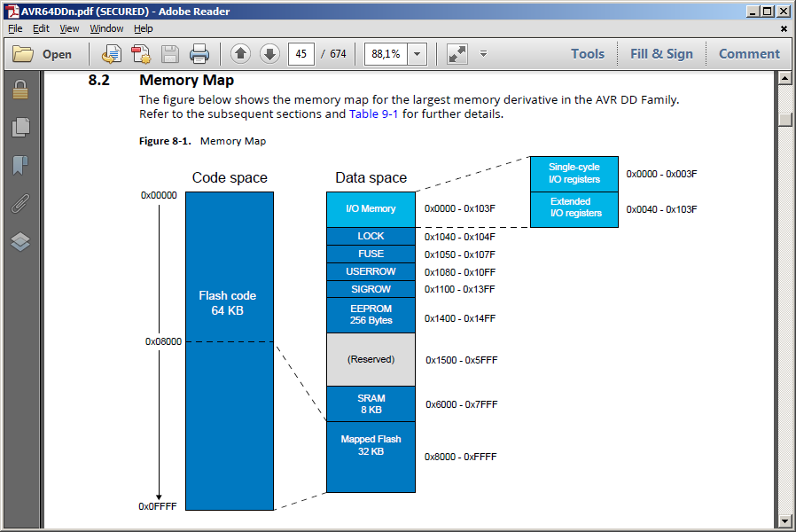Click the Flash code 64 KB block
Viewport: 796px width, 532px height.
[x=230, y=351]
